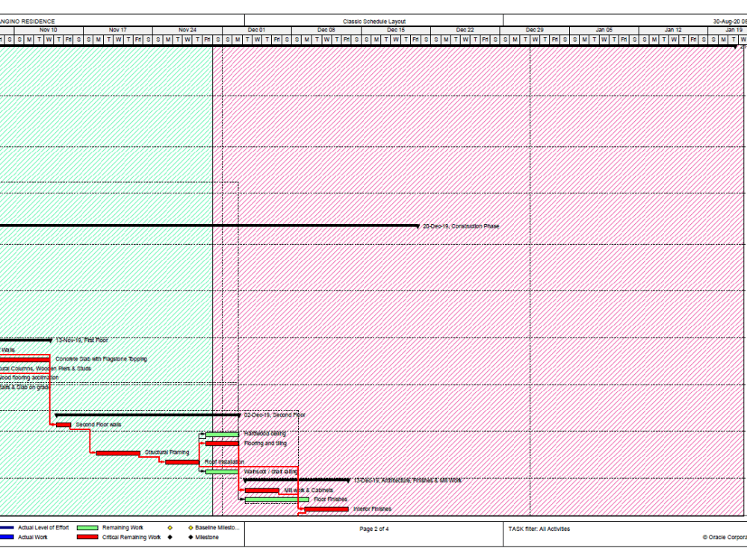Click the '30-Aug-20' date text
This screenshot has height=560, width=747.
pos(726,22)
